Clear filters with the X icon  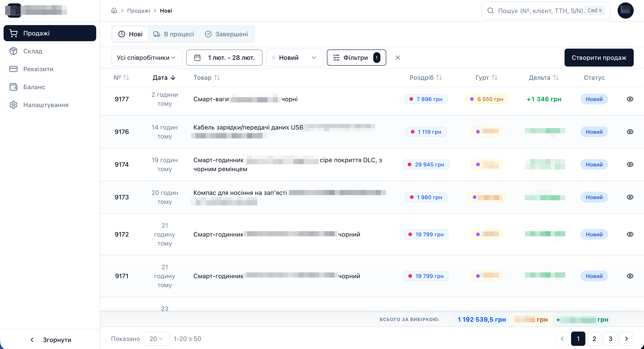[398, 58]
